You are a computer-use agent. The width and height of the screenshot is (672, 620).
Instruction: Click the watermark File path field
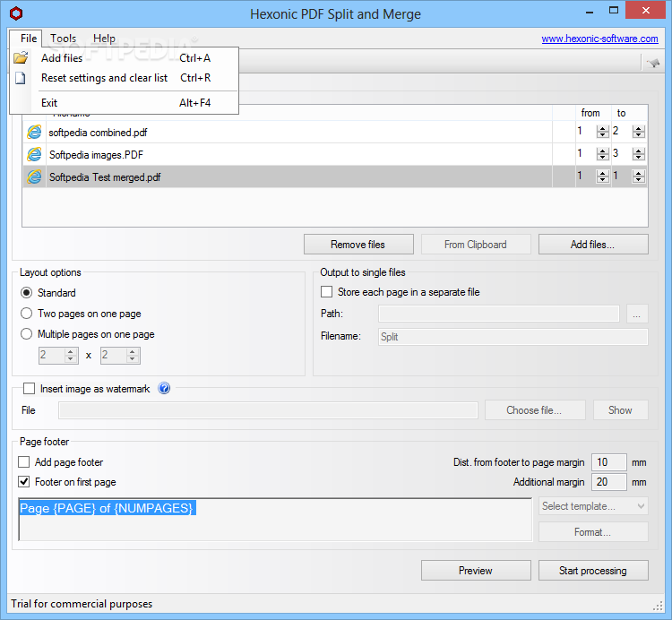click(268, 410)
